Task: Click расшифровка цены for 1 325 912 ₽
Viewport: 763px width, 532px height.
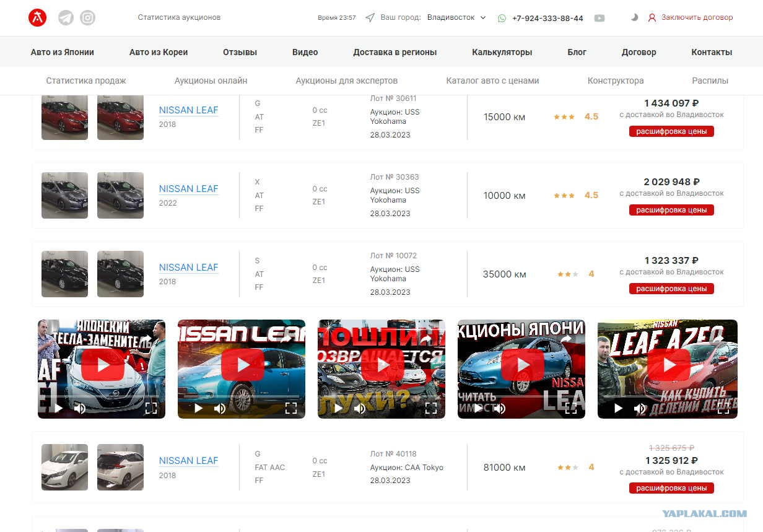Action: pyautogui.click(x=671, y=488)
